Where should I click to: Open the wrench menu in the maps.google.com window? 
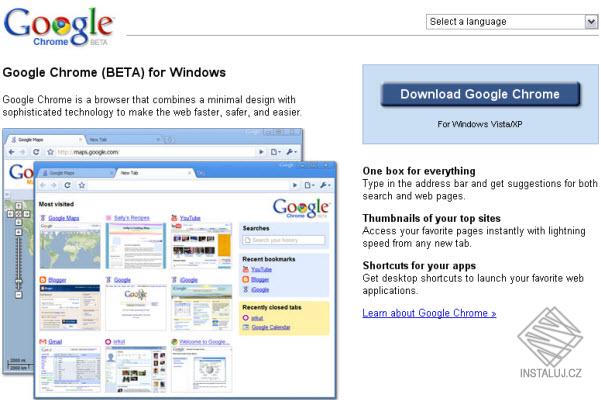(x=291, y=152)
